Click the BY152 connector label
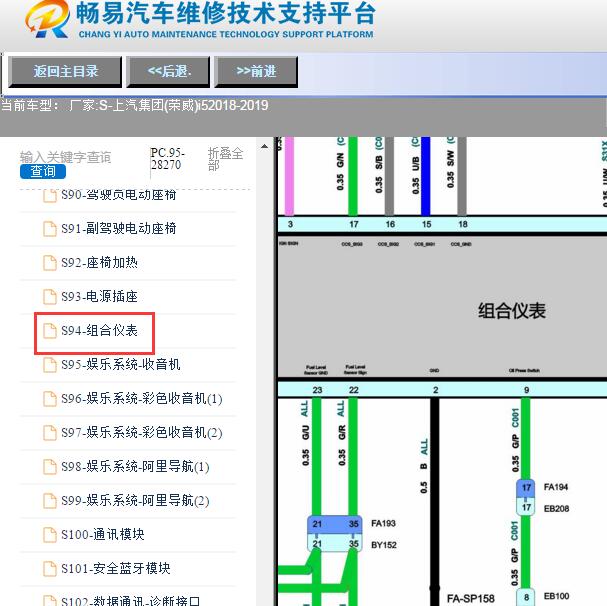Viewport: 607px width, 606px height. pyautogui.click(x=384, y=545)
